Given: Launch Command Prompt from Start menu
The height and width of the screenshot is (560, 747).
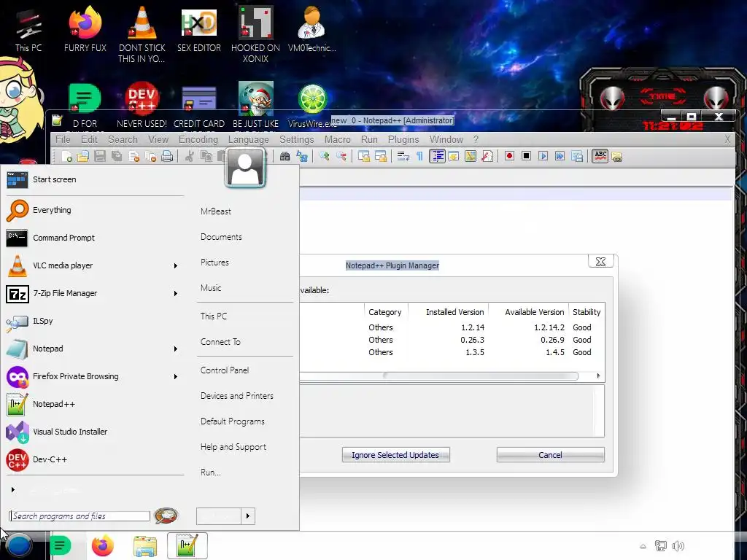Looking at the screenshot, I should click(95, 238).
